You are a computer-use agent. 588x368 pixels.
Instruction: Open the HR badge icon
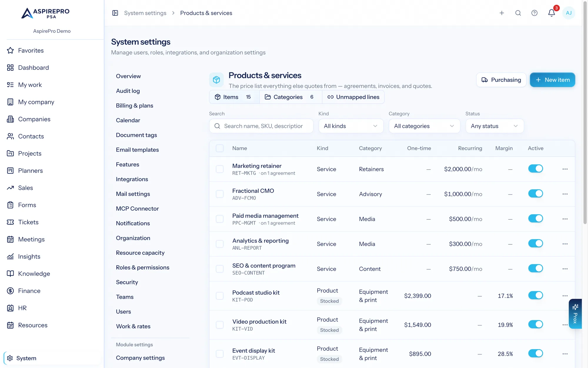(x=10, y=308)
